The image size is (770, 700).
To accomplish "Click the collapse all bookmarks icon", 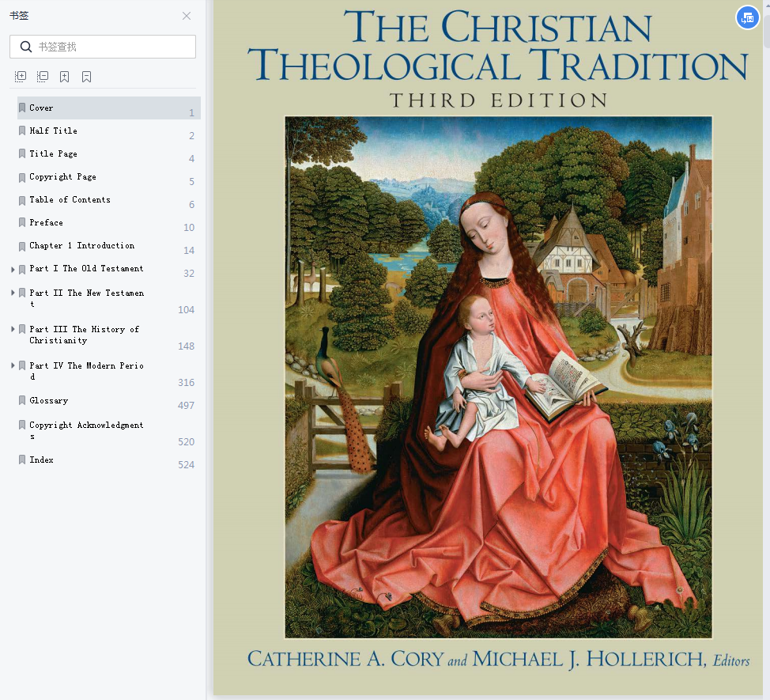I will pos(43,77).
